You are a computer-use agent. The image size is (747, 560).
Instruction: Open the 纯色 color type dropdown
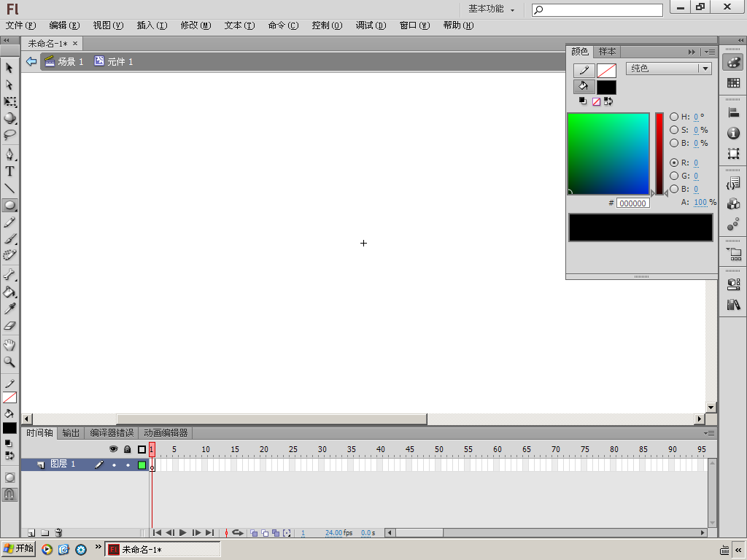[x=669, y=69]
